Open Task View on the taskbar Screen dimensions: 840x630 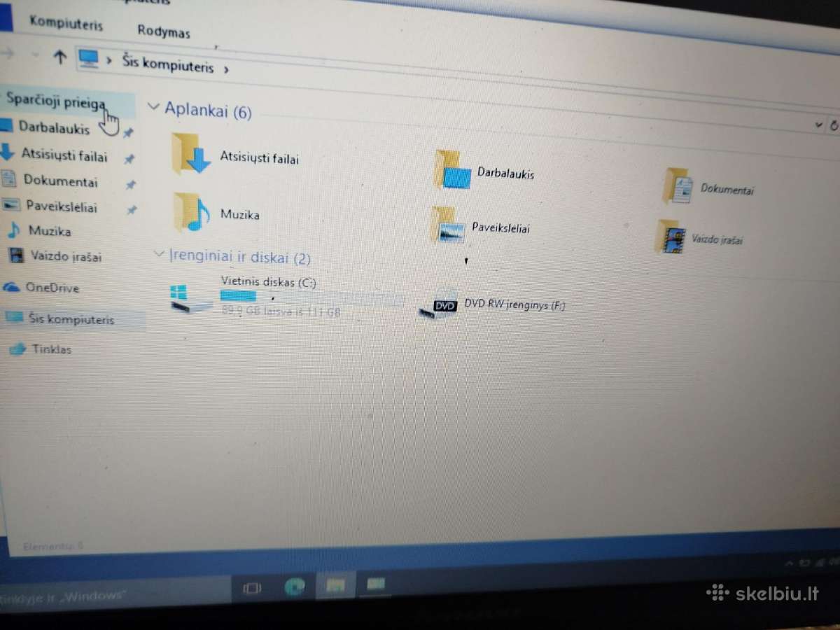[x=252, y=588]
